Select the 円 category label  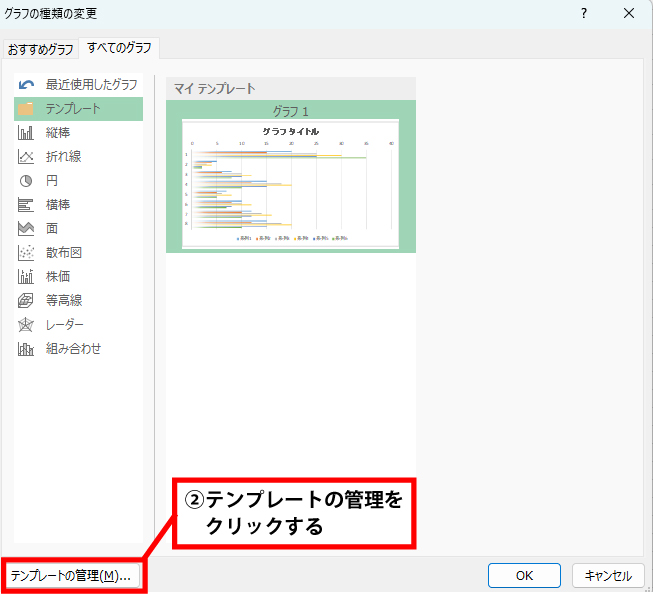[x=52, y=181]
